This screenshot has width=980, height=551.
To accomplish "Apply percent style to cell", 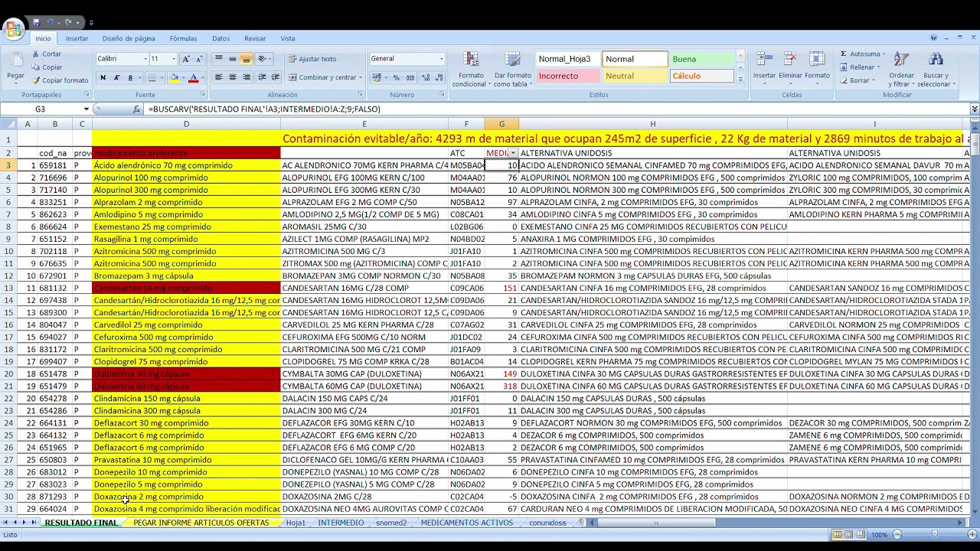I will click(396, 77).
